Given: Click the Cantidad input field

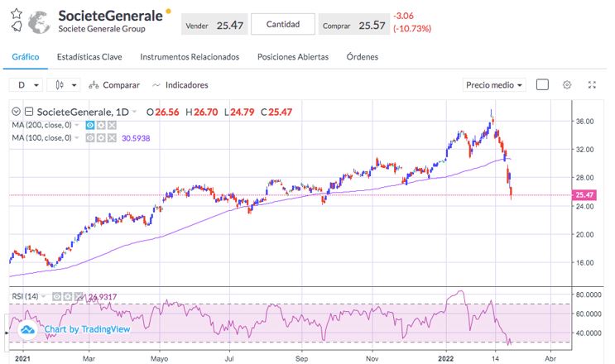Looking at the screenshot, I should pos(283,24).
